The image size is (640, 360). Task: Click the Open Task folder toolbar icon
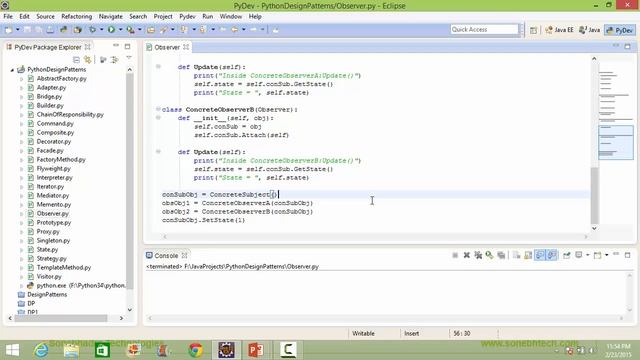pos(151,30)
